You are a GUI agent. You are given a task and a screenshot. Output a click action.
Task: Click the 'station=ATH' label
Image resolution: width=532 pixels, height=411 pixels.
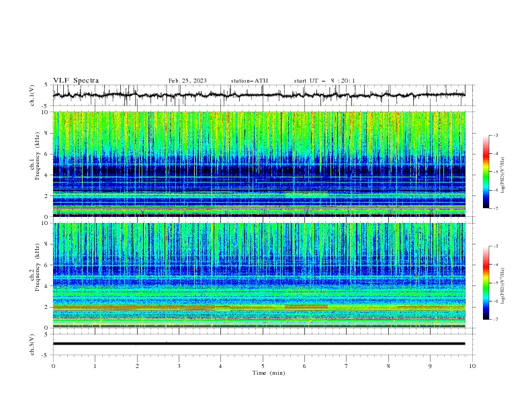click(249, 81)
